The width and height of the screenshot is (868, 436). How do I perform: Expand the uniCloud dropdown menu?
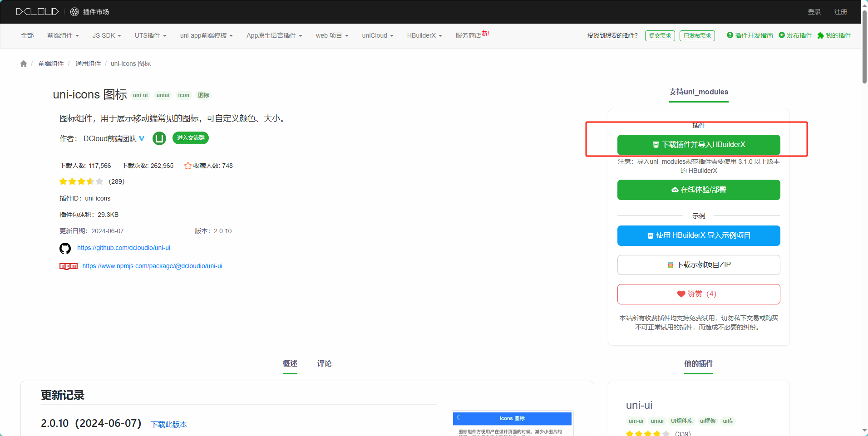click(x=378, y=35)
